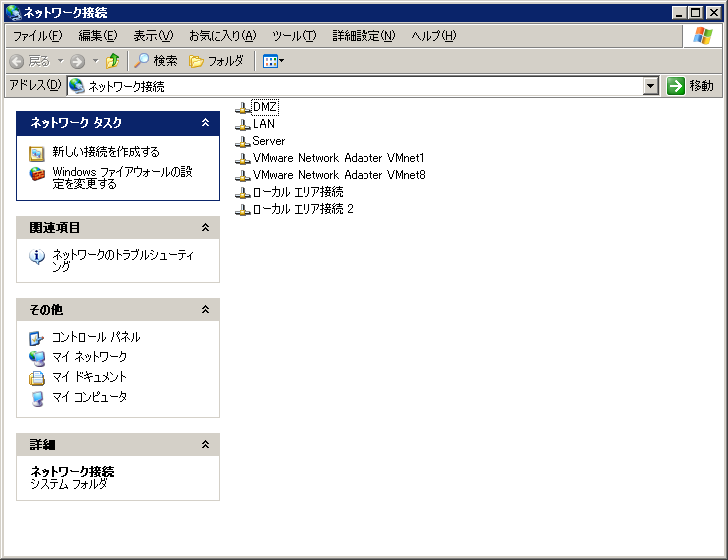This screenshot has width=728, height=560.
Task: Open forward history dropdown arrow
Action: [95, 61]
